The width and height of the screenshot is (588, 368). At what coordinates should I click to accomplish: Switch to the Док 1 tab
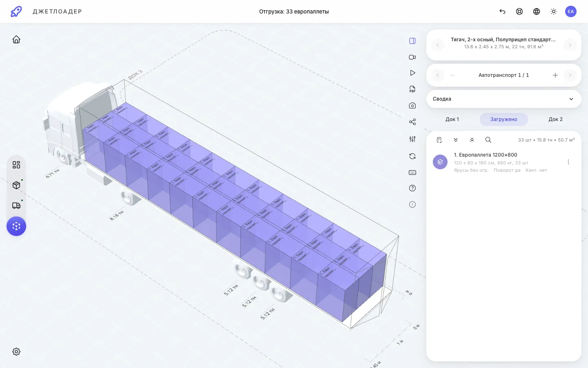click(452, 119)
